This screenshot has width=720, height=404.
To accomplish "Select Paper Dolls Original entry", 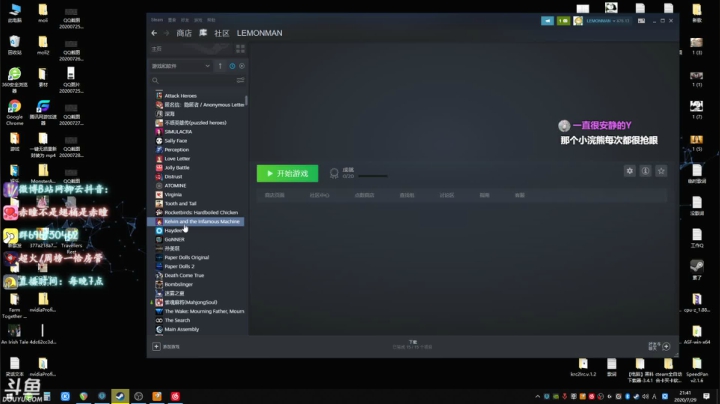I will point(186,258).
